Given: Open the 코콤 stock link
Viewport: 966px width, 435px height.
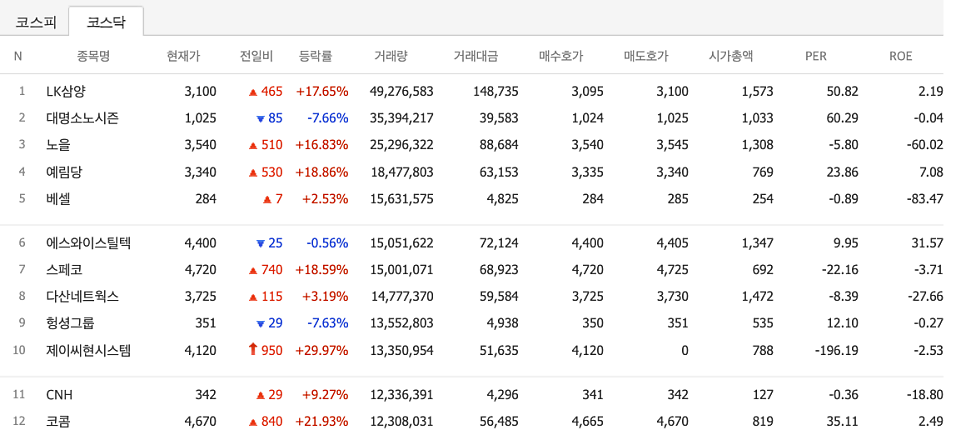Looking at the screenshot, I should 58,422.
